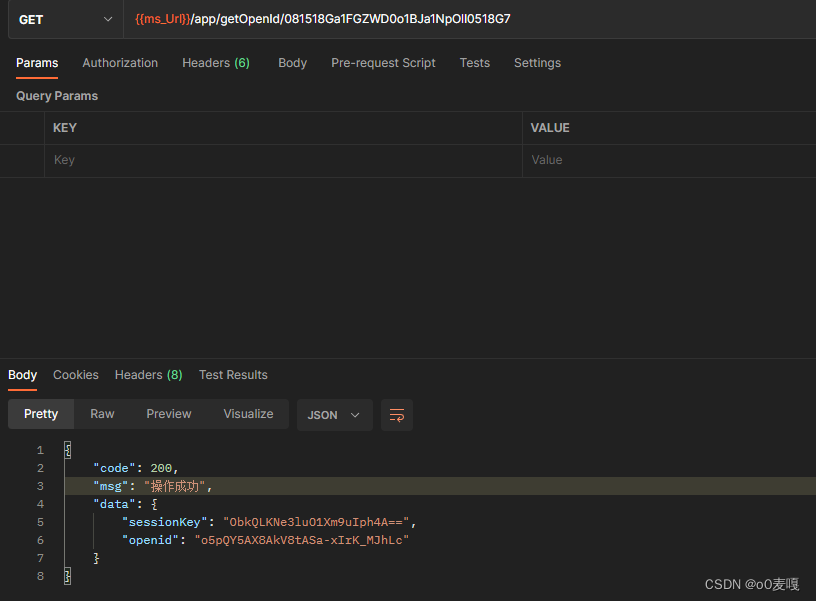Screen dimensions: 816x601
Task: Open the response Cookies tab
Action: click(76, 375)
